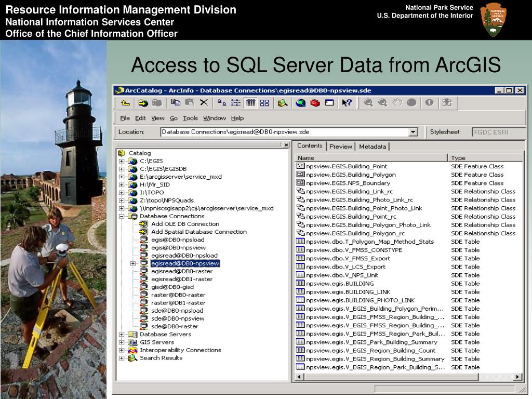
Task: Click the Create Thumbnail icon
Action: tap(447, 103)
